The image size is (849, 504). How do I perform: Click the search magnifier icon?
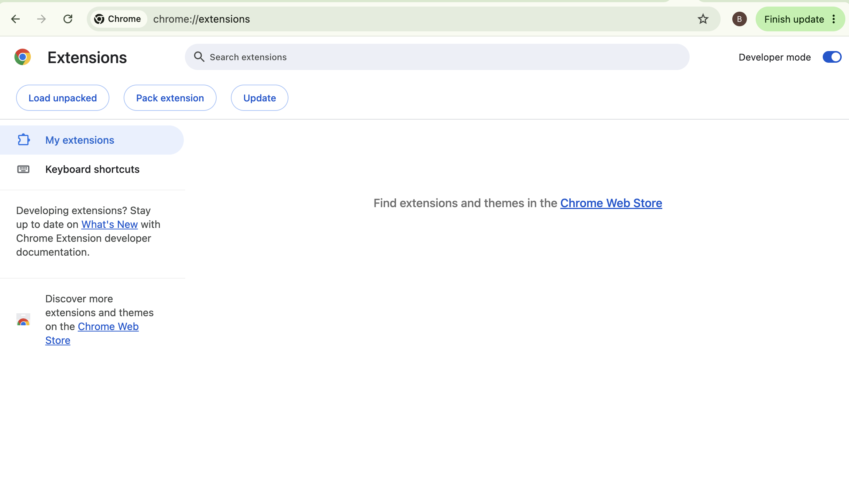[x=199, y=57]
